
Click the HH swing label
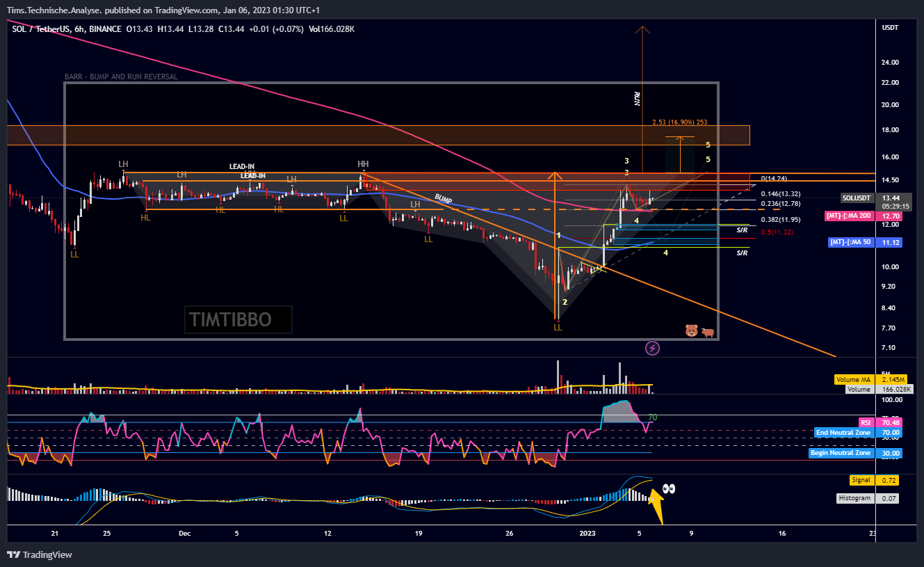(363, 164)
